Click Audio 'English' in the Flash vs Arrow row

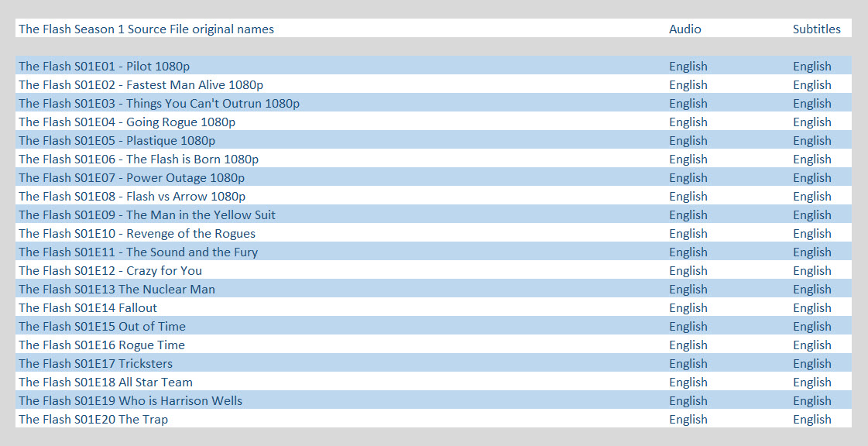(688, 197)
